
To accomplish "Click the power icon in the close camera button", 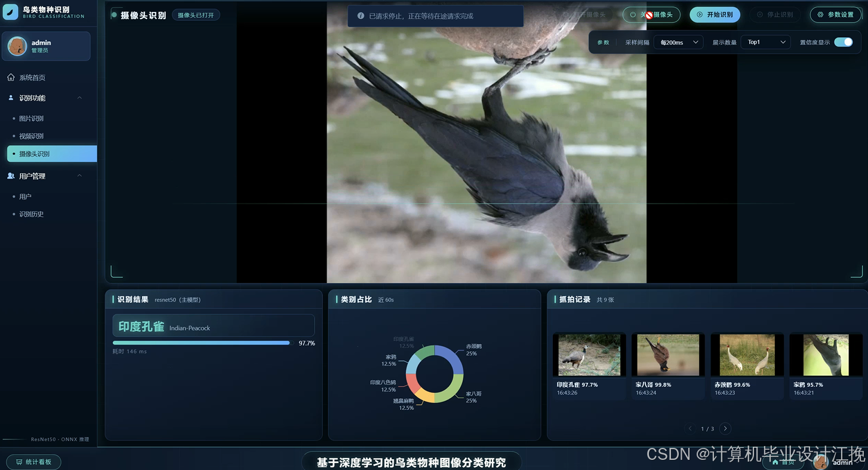I will (633, 14).
